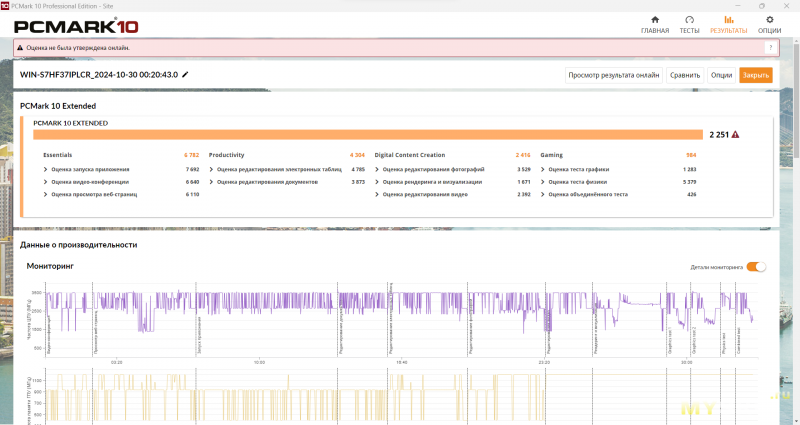Toggle the Детали мониторинга switch
The image size is (800, 425).
tap(756, 267)
